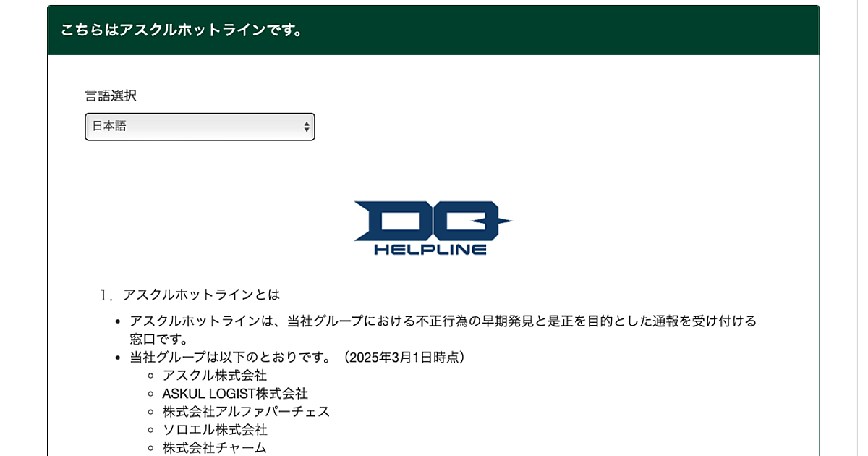868x456 pixels.
Task: Click the heading アスクルホットラインとは
Action: (x=202, y=295)
